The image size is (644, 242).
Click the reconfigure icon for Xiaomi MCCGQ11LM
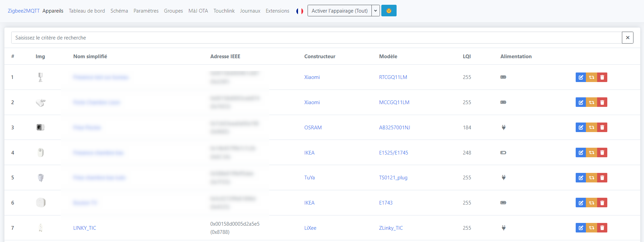click(591, 102)
